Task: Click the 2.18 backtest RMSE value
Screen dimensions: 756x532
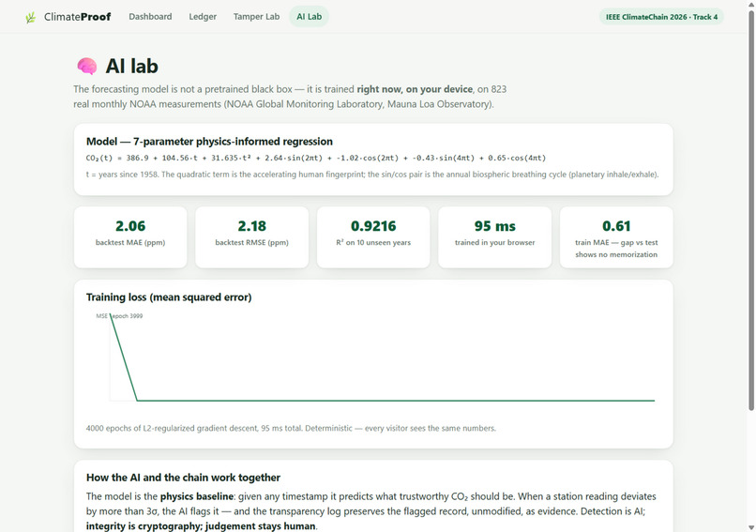Action: click(251, 226)
